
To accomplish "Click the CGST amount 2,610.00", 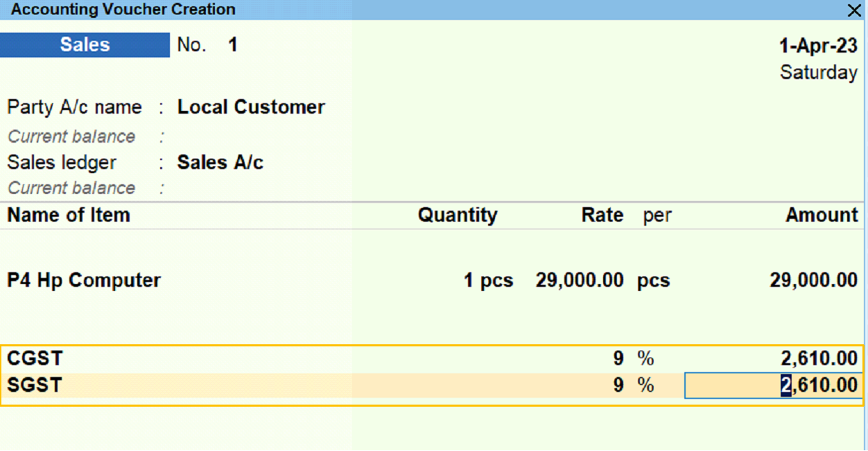I will (x=818, y=359).
